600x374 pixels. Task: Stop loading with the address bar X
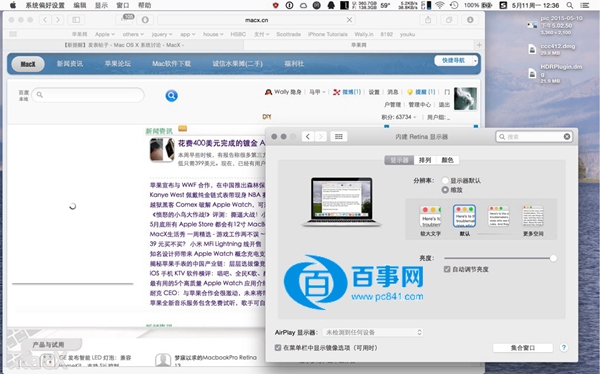(x=349, y=20)
